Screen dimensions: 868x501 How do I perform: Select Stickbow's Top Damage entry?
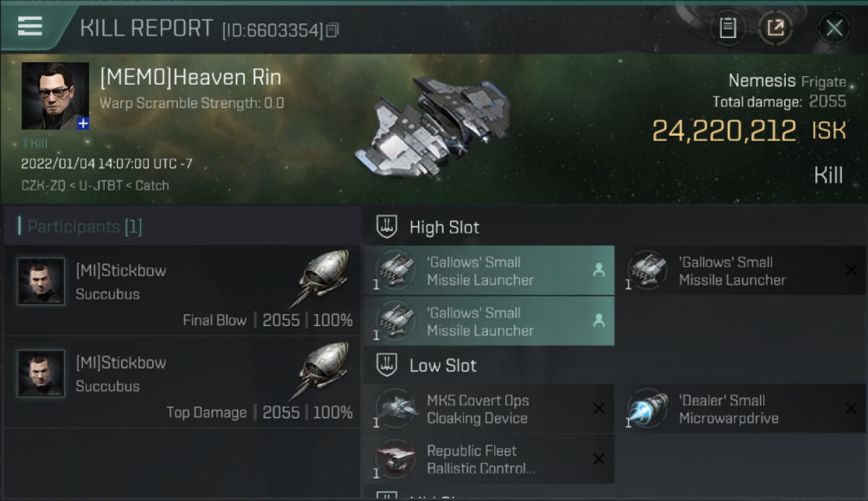(182, 382)
